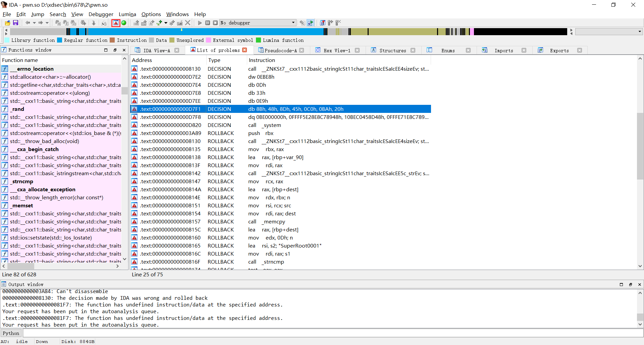This screenshot has width=644, height=345.
Task: Click the Python interpreter selector button
Action: click(11, 333)
